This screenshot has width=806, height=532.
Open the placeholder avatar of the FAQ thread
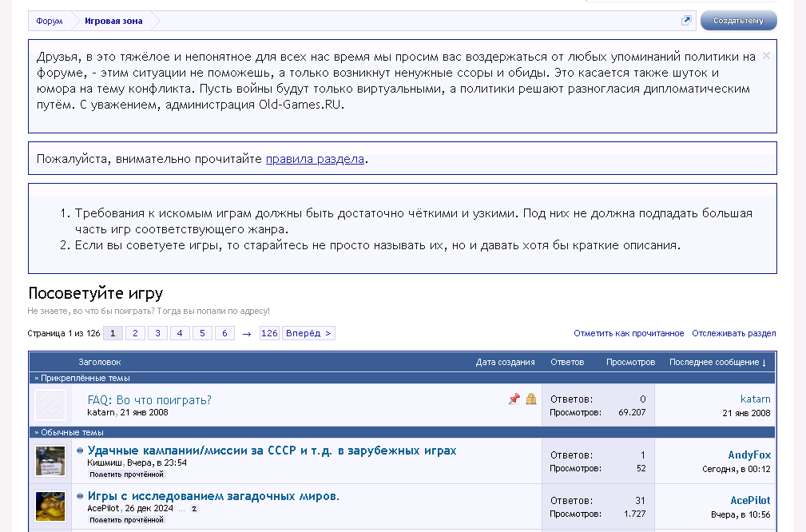[50, 405]
